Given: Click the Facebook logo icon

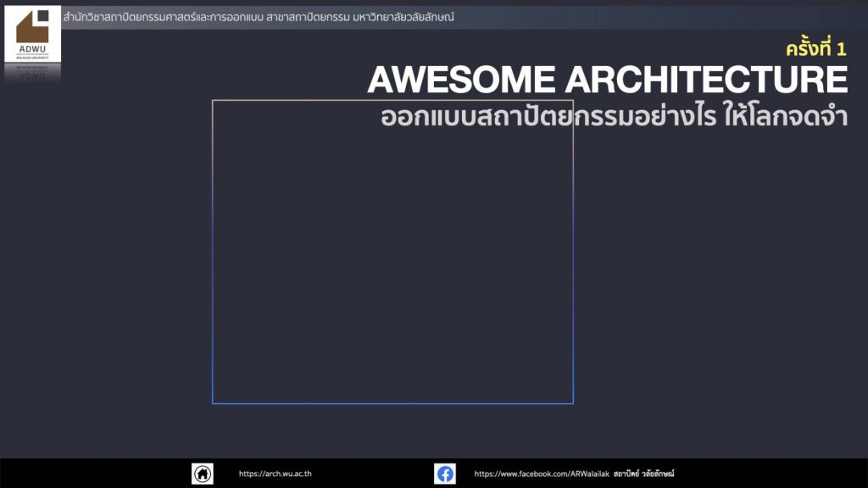Looking at the screenshot, I should (x=445, y=474).
